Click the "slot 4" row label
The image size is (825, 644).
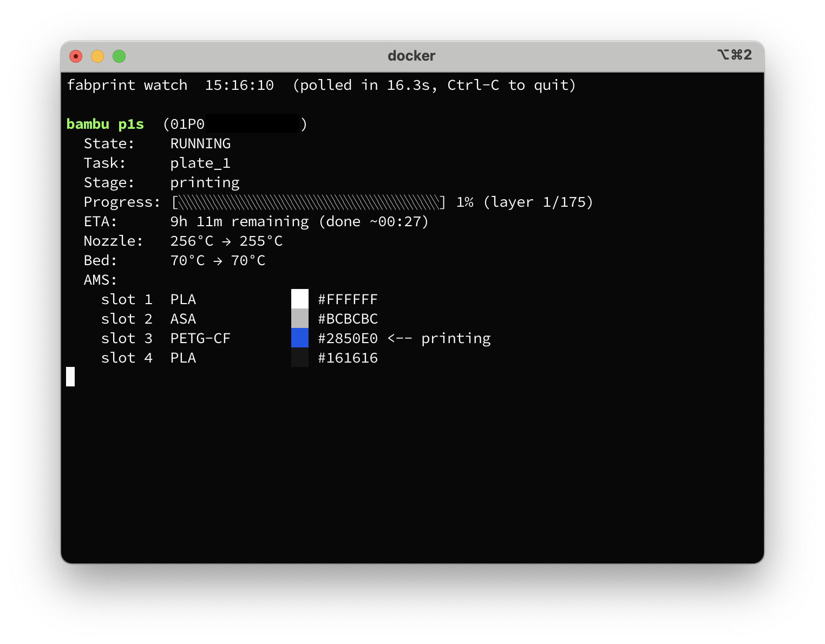click(x=127, y=358)
